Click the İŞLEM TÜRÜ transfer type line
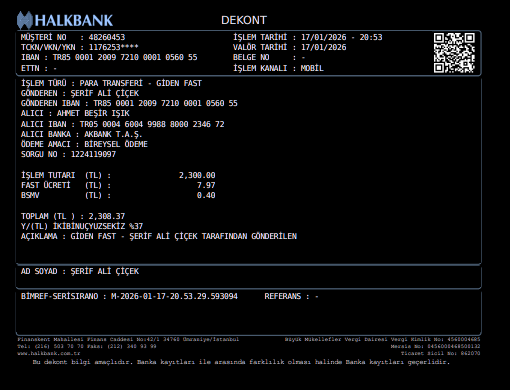Image resolution: width=510 pixels, height=390 pixels. pos(111,83)
